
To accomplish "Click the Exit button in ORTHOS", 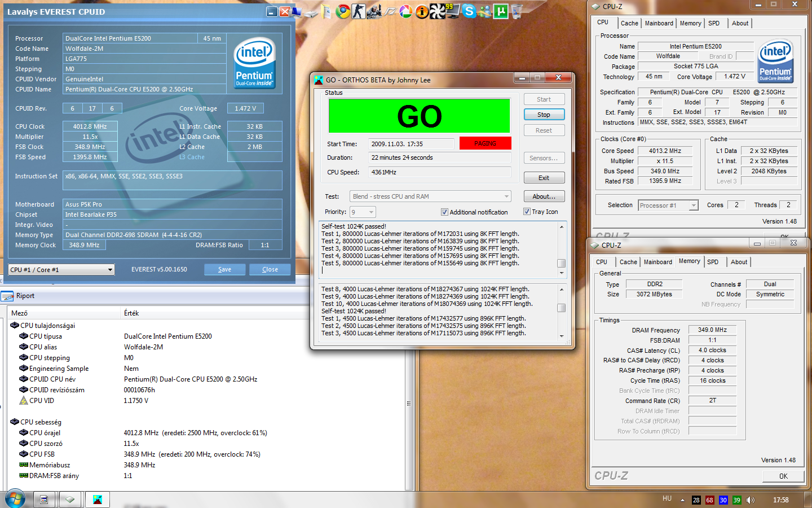I will pos(544,178).
